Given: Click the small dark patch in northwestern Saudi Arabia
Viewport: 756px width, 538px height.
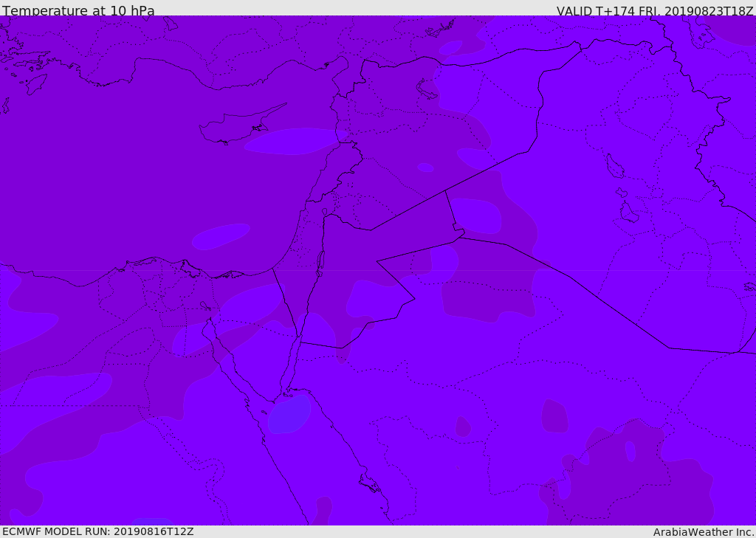Looking at the screenshot, I should point(463,427).
